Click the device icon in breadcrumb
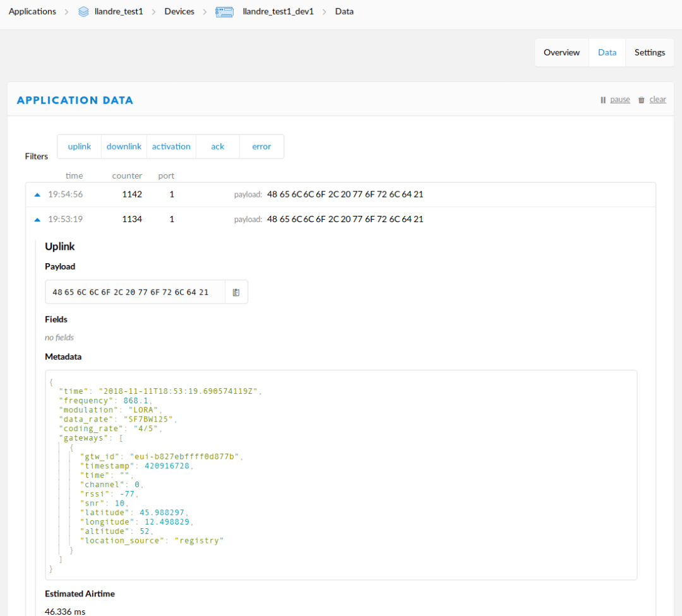 (224, 11)
